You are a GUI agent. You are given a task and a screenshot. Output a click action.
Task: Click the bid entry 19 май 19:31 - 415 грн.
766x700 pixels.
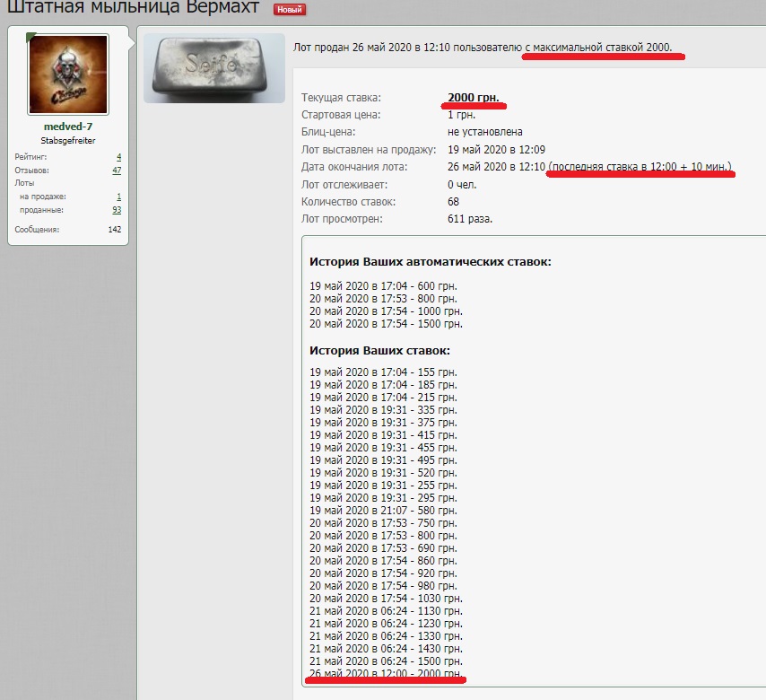pos(384,435)
